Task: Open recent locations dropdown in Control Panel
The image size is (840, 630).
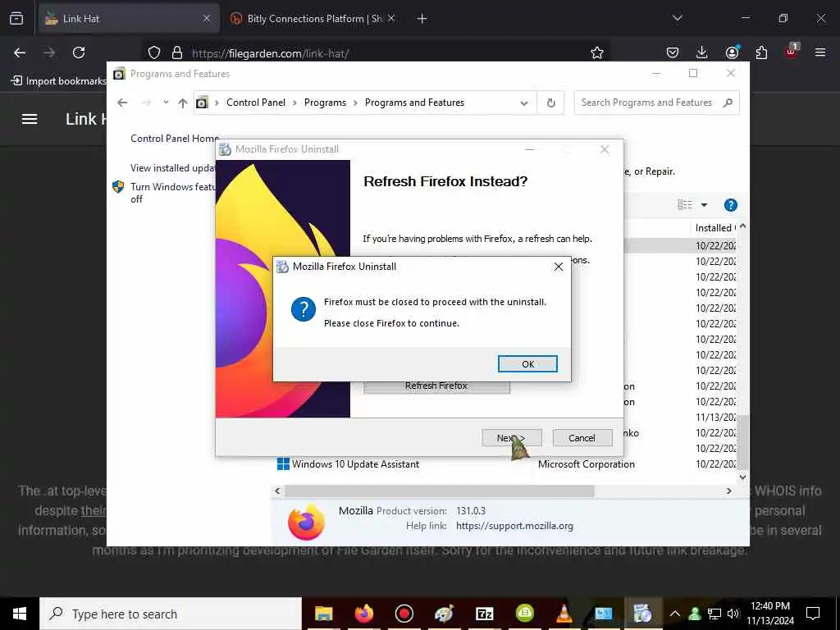Action: [166, 103]
